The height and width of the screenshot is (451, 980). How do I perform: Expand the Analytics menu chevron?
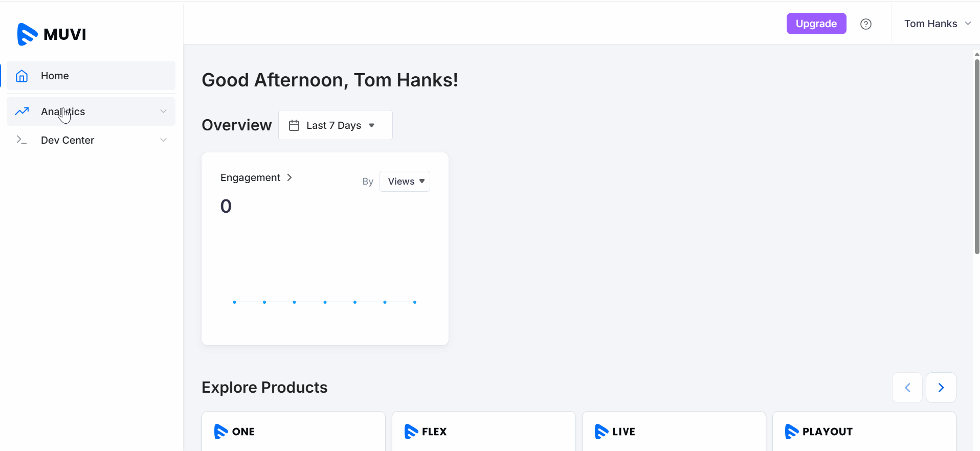(x=163, y=111)
